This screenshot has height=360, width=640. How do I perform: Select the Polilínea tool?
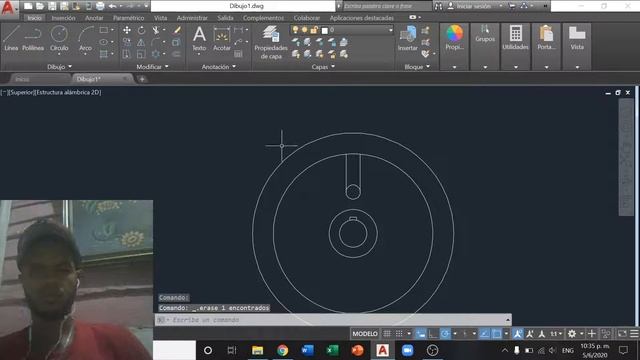click(x=33, y=38)
